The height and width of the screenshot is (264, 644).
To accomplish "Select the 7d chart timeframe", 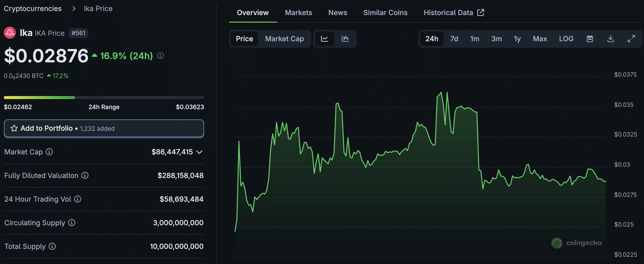I will (454, 39).
